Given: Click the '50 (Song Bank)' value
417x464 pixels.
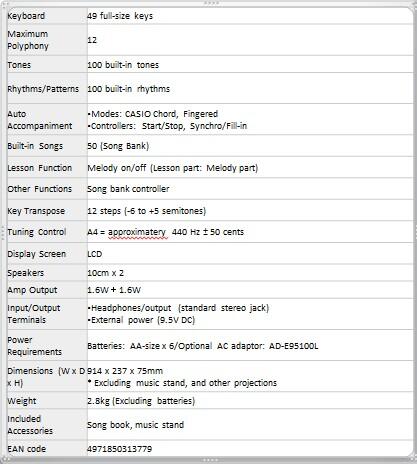Looking at the screenshot, I should (x=118, y=146).
